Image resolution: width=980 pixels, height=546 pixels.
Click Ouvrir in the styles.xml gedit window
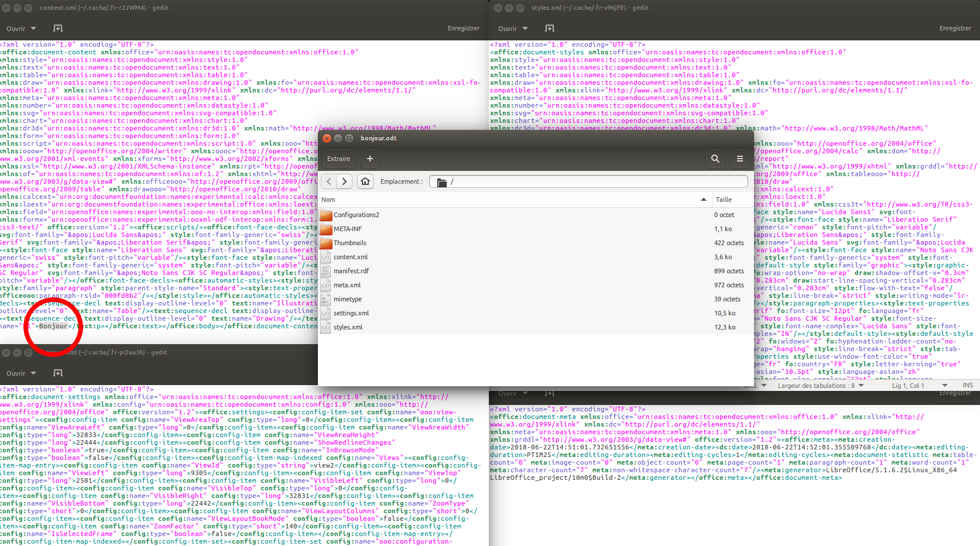(508, 28)
